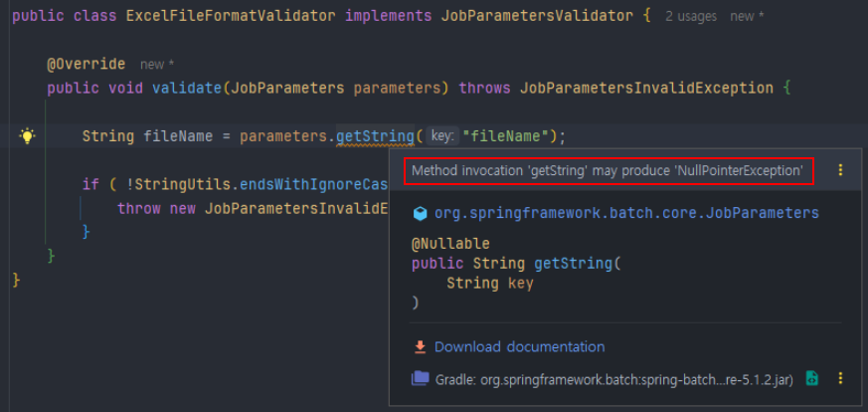Click the endsWithIgnoreCas method call

click(313, 184)
